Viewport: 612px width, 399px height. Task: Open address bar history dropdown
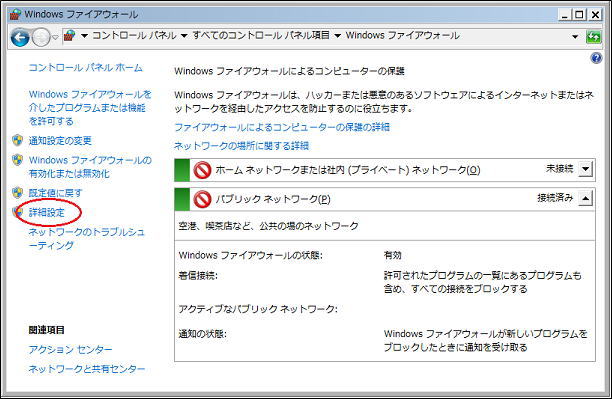pyautogui.click(x=575, y=37)
